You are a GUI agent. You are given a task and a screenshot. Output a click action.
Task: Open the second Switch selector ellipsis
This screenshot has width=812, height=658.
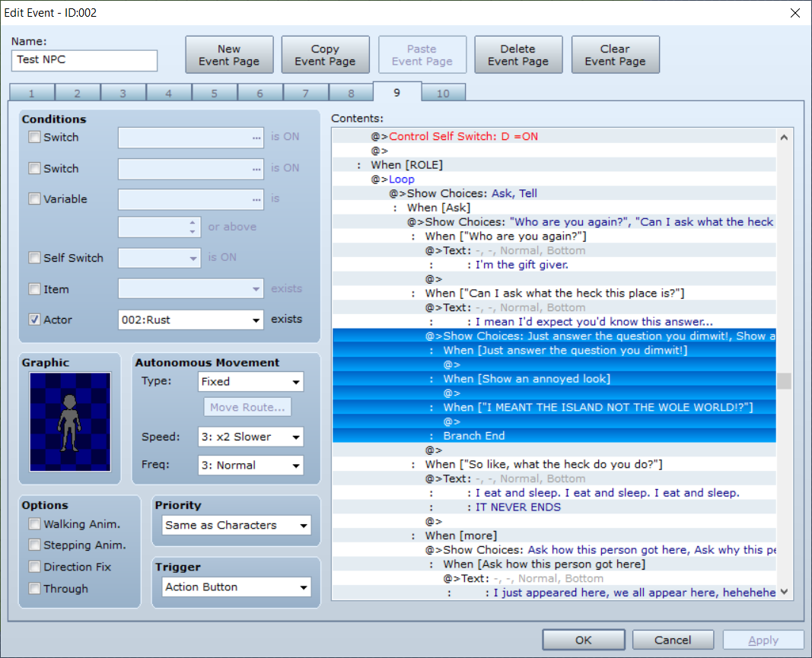point(256,170)
